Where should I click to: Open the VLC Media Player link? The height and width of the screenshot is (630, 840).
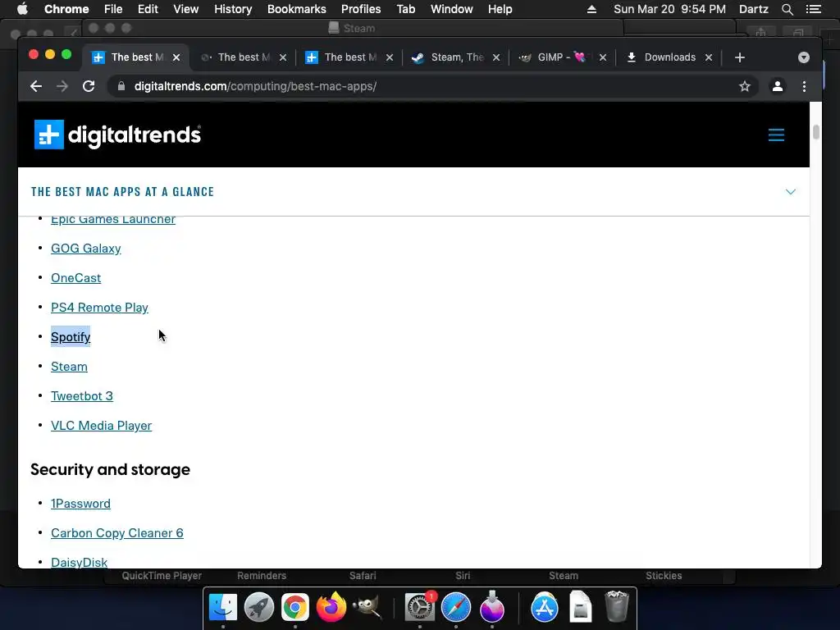[x=101, y=426]
